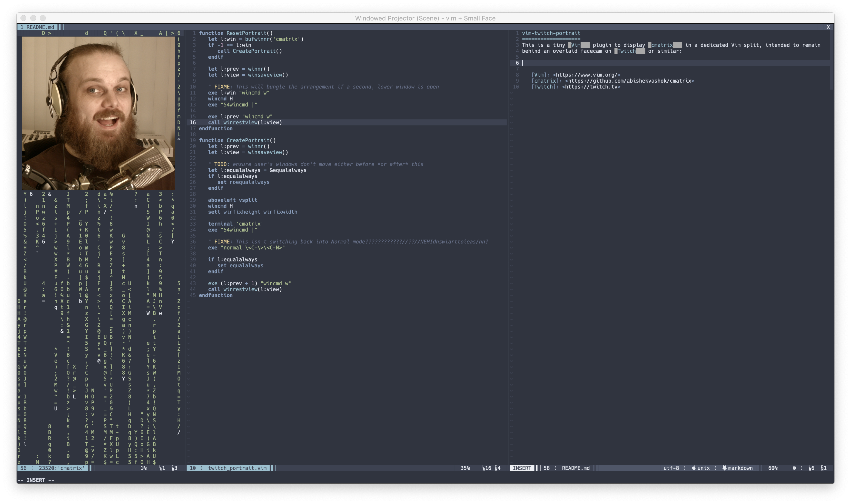Click the line 16 indicator in twitch_portrait statusline
851x504 pixels.
(x=487, y=468)
